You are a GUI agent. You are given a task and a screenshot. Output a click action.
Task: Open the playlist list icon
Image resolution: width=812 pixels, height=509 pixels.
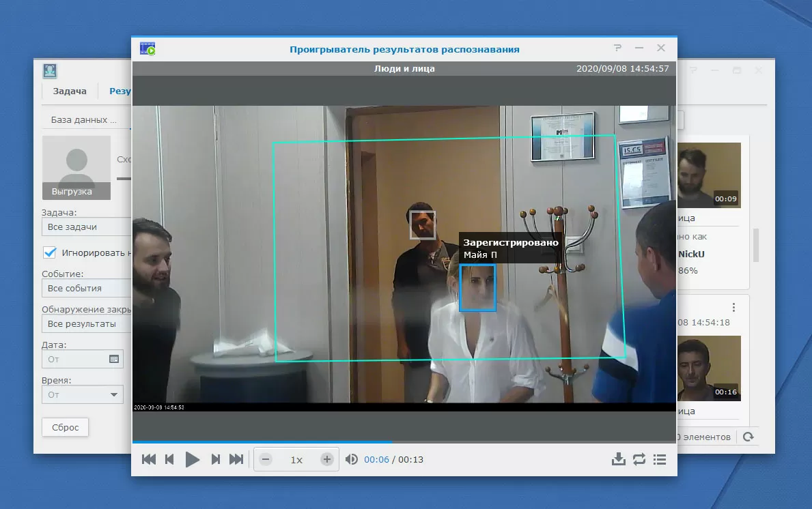660,459
